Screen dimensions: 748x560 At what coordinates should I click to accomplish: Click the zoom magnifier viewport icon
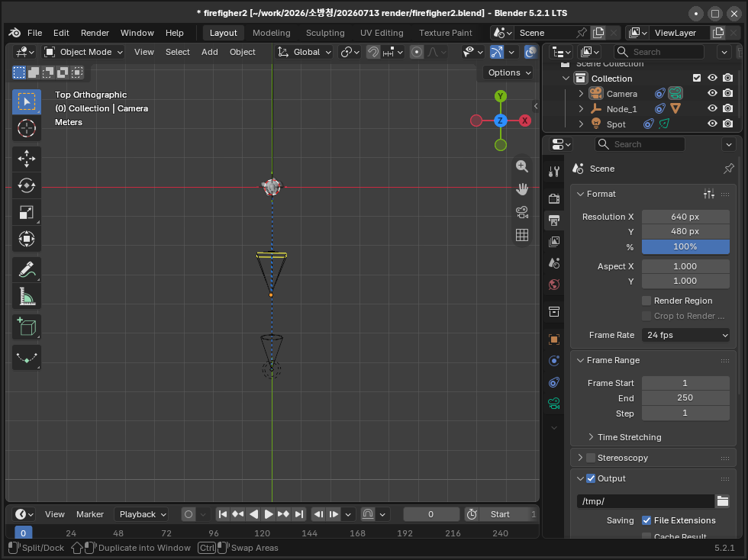pos(522,166)
